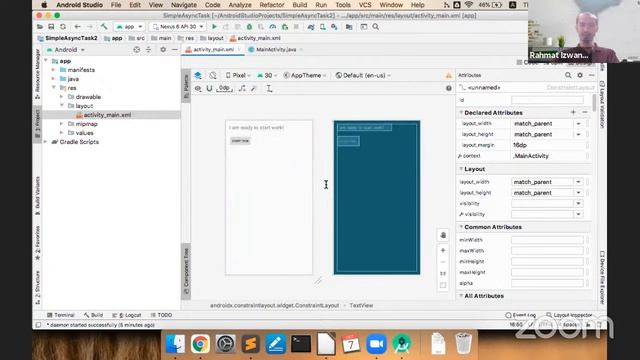Add declared attribute with plus icon
640x360 pixels.
pos(573,112)
